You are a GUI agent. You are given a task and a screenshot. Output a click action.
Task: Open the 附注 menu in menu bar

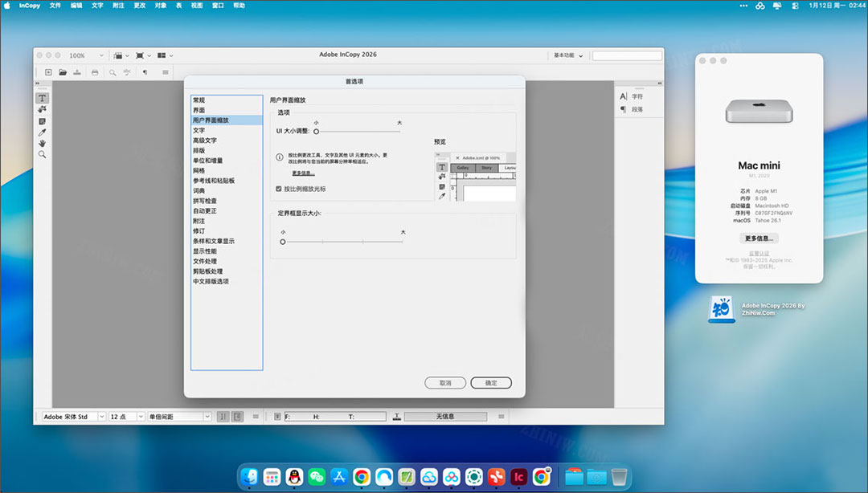click(x=118, y=6)
